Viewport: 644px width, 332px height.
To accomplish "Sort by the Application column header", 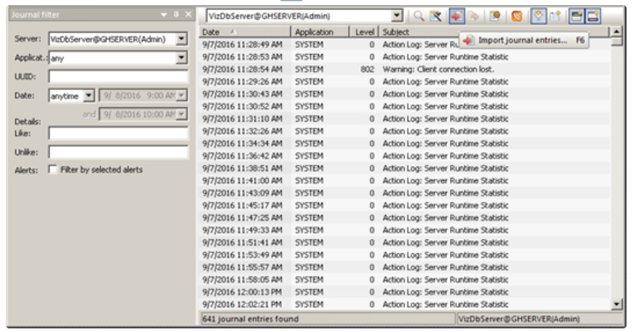I will 320,31.
